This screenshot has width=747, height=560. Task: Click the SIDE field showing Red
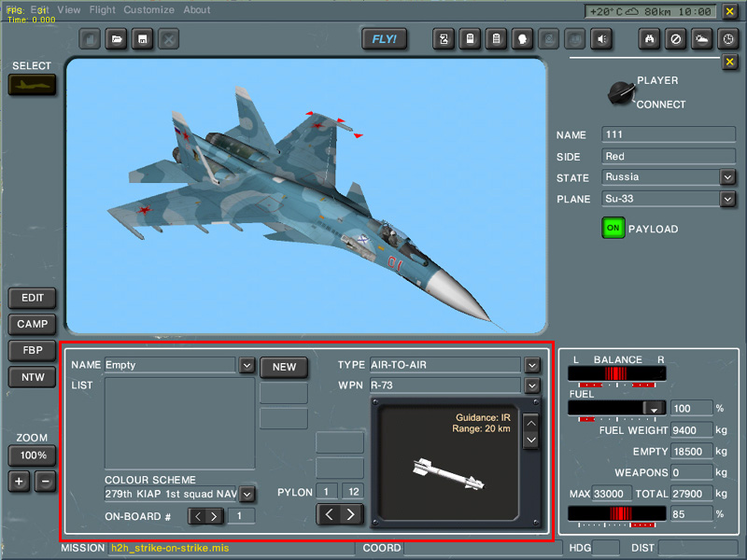pyautogui.click(x=669, y=156)
